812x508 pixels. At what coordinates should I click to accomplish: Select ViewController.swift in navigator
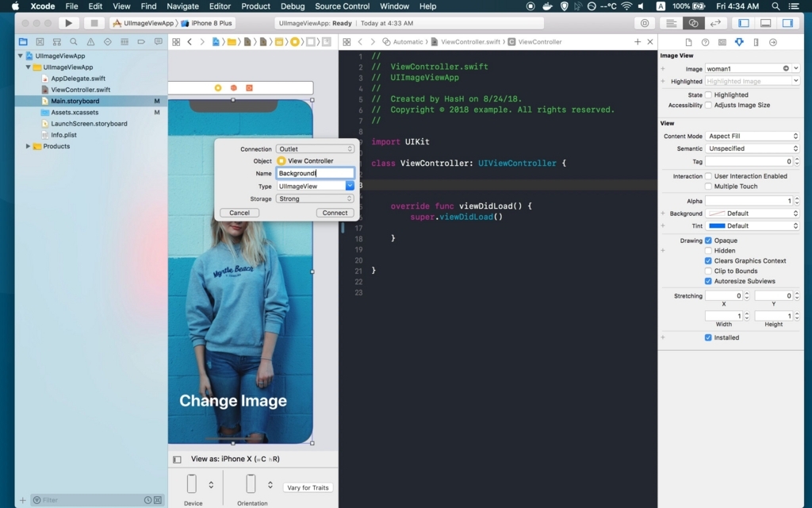pos(80,90)
